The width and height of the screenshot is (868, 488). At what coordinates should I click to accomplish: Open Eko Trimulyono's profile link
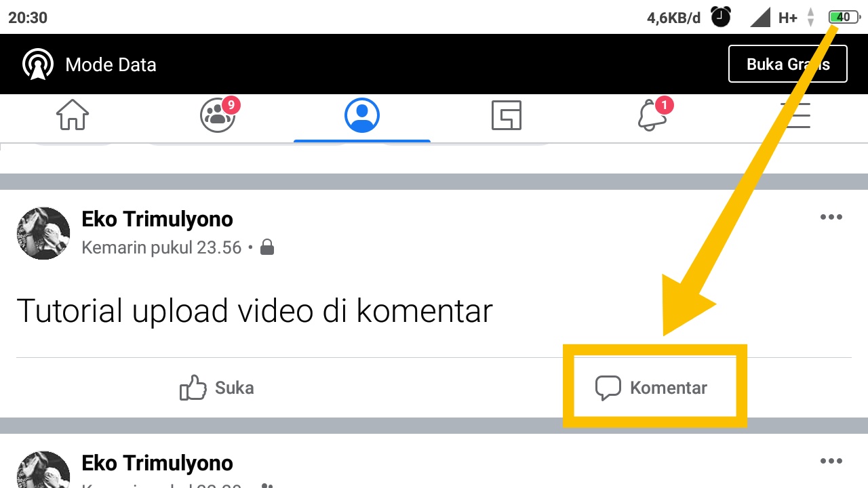157,219
